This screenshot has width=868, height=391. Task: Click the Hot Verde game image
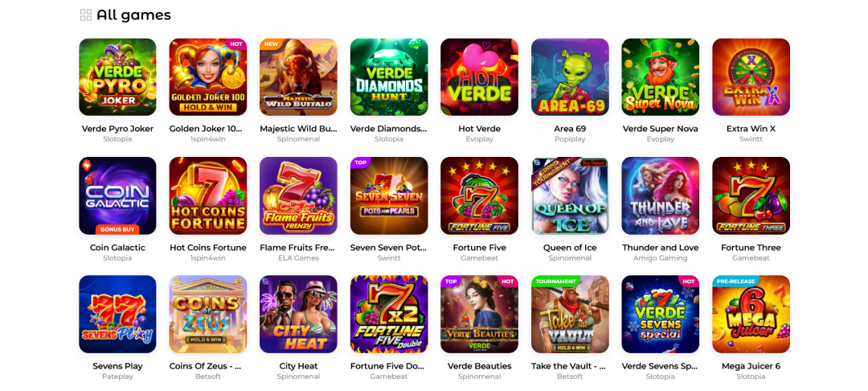coord(479,77)
